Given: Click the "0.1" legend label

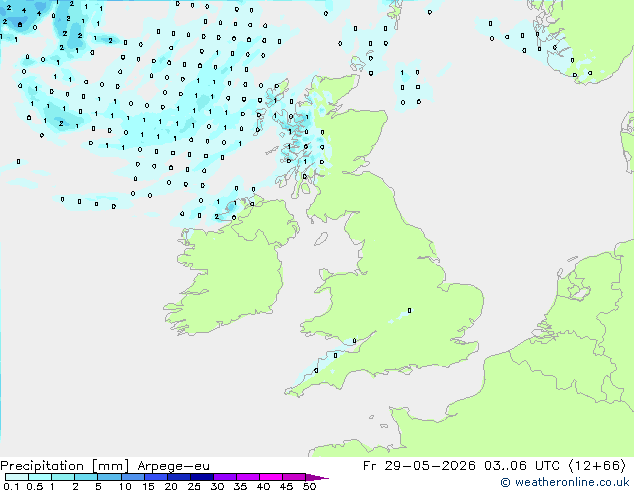Looking at the screenshot, I should [11, 486].
